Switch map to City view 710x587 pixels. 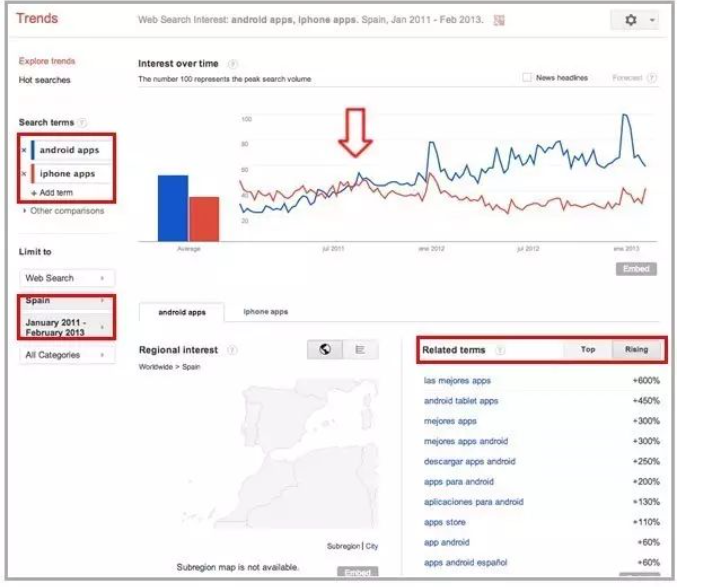click(x=372, y=546)
